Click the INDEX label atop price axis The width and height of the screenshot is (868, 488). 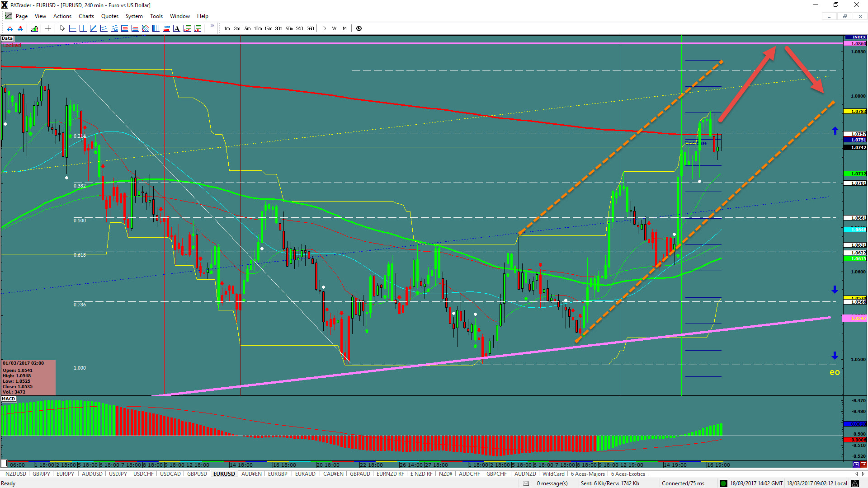[855, 38]
